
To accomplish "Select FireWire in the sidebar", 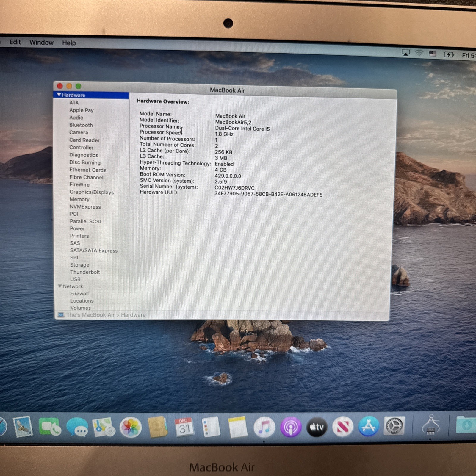I will point(79,184).
